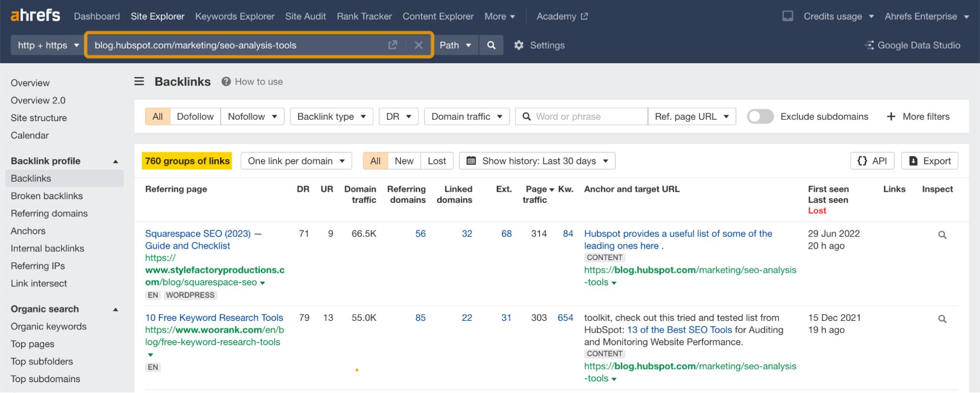Viewport: 980px width, 393px height.
Task: Open Referring domains count 56
Action: pyautogui.click(x=420, y=234)
